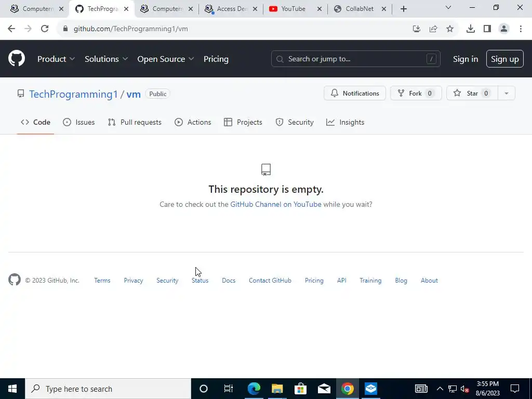Open the Mail app from the taskbar
Image resolution: width=532 pixels, height=399 pixels.
click(x=324, y=389)
